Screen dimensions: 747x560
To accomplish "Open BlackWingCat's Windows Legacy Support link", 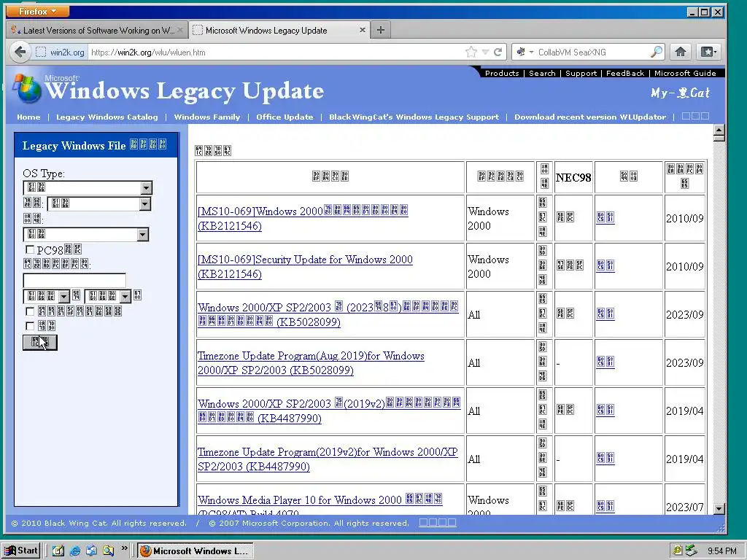I will pos(414,117).
